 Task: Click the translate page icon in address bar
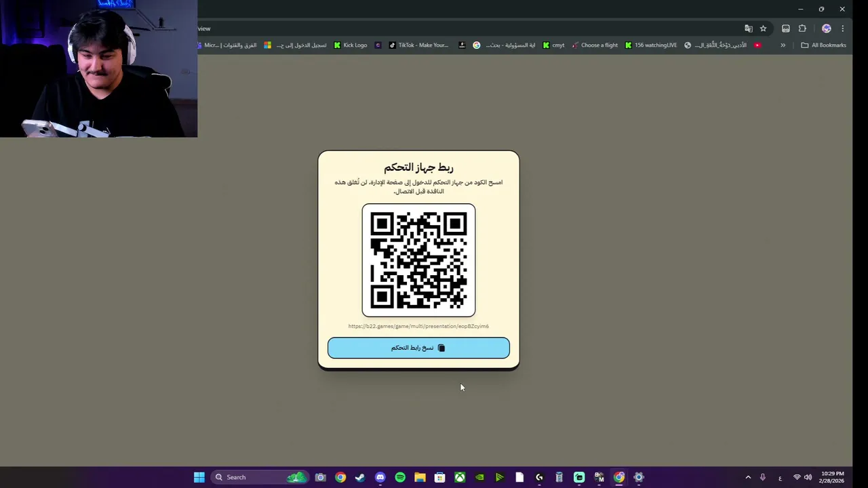point(749,28)
